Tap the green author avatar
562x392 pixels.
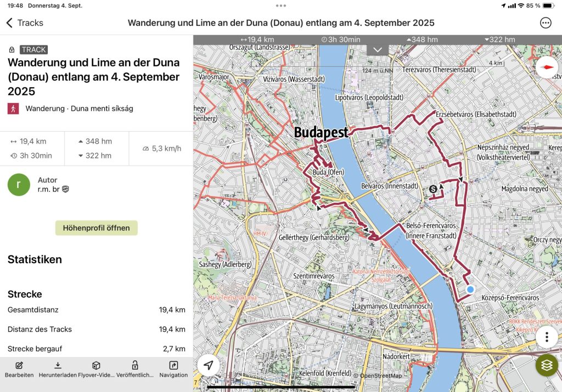click(19, 185)
